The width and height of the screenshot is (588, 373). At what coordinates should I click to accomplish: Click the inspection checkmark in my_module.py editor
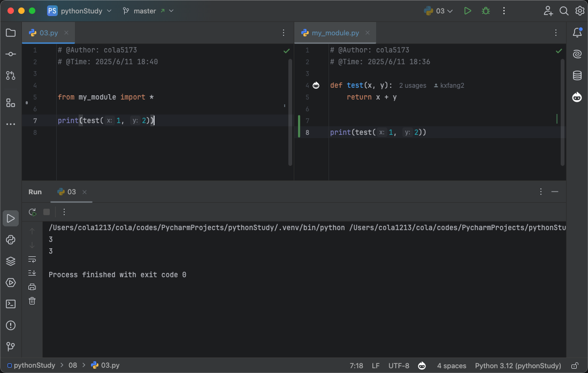559,51
